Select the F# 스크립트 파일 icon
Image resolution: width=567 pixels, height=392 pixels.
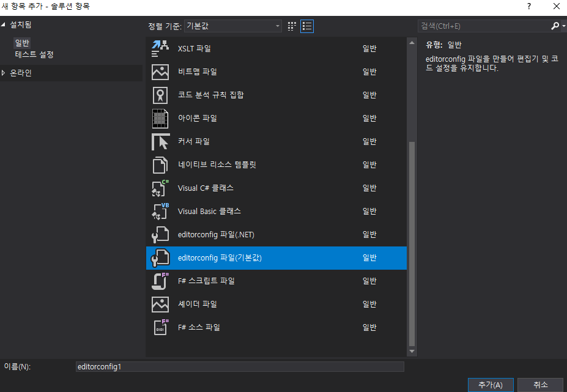point(160,281)
